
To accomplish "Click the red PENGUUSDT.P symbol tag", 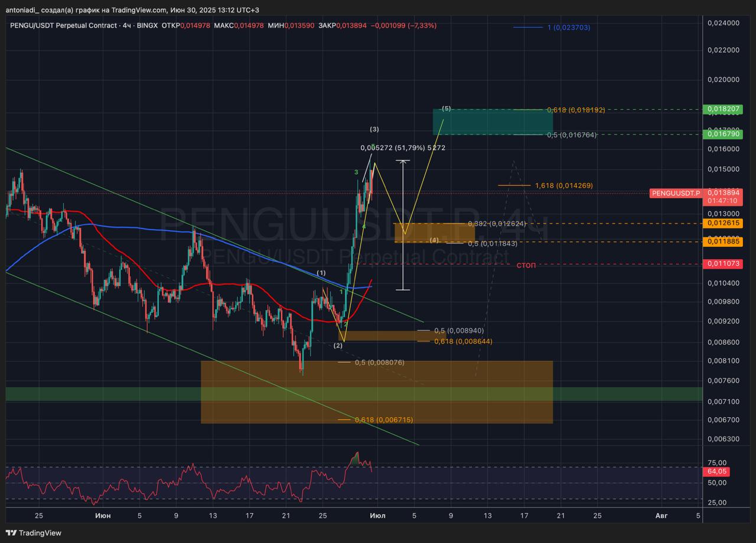I will coord(676,193).
